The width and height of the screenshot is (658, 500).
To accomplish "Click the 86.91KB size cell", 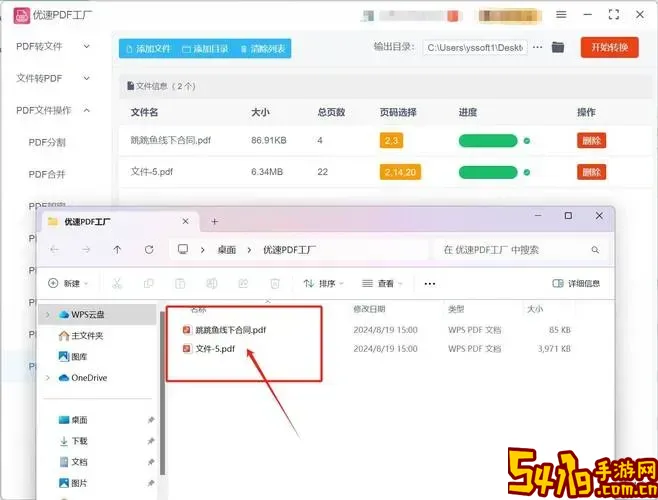I will (x=269, y=140).
